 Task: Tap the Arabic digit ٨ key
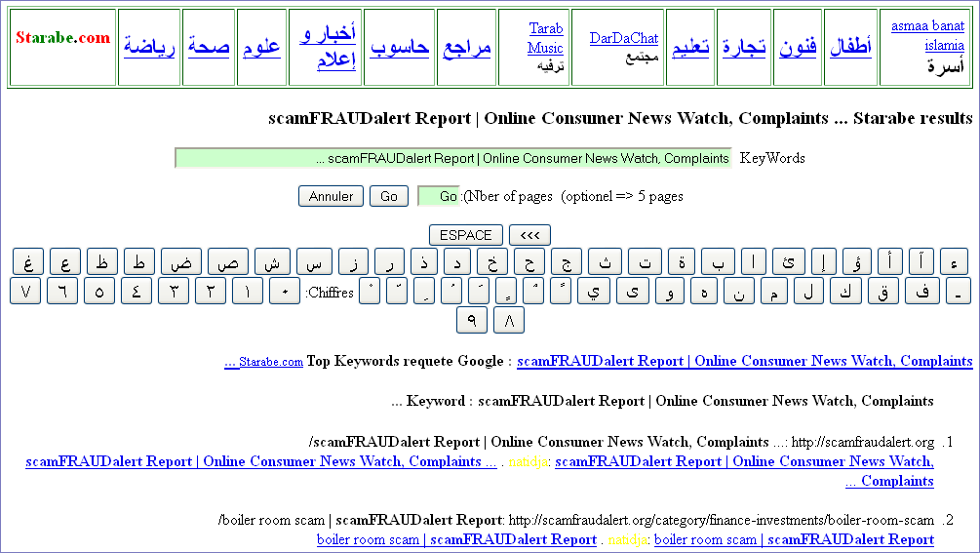(509, 321)
